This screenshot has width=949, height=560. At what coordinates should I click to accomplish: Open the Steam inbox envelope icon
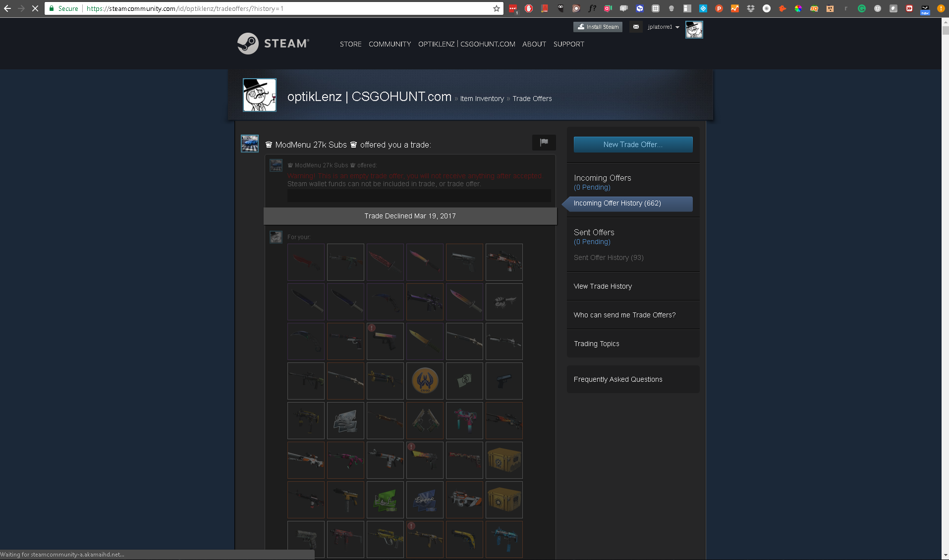click(636, 27)
